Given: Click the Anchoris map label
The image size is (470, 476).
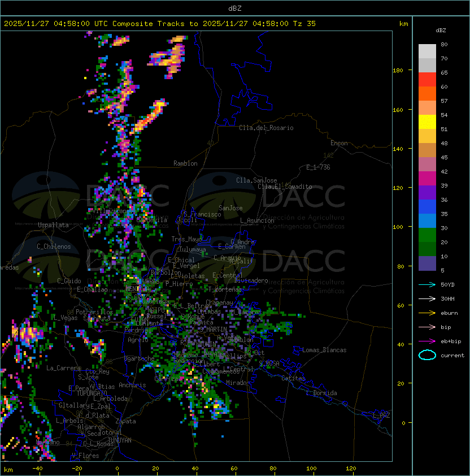Looking at the screenshot, I should (x=132, y=385).
